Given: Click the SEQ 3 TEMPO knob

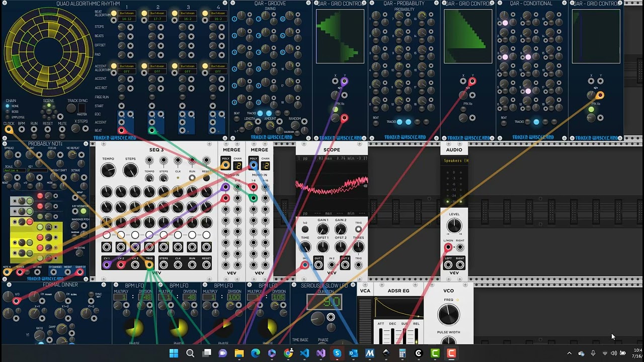Looking at the screenshot, I should pos(108,170).
